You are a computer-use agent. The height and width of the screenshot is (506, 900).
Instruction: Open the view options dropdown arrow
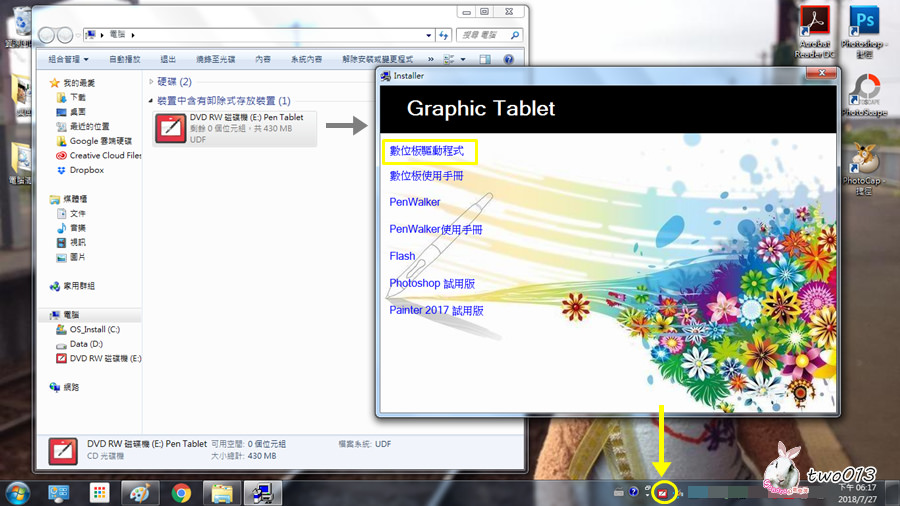coord(464,59)
